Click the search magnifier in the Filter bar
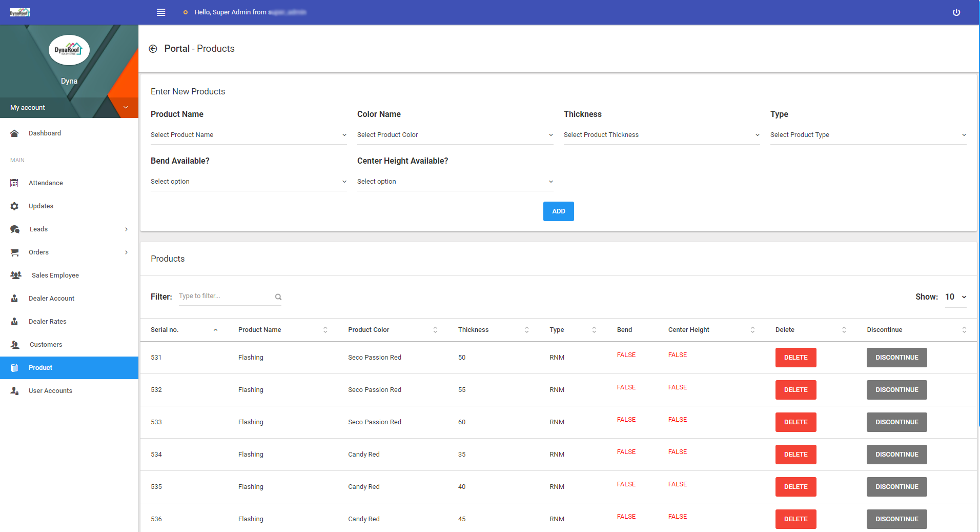980x532 pixels. tap(278, 297)
